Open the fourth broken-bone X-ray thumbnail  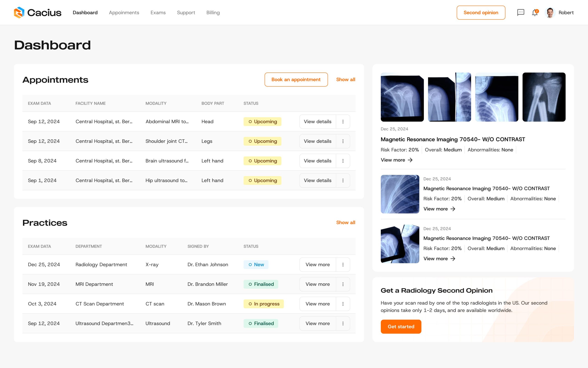pos(544,97)
